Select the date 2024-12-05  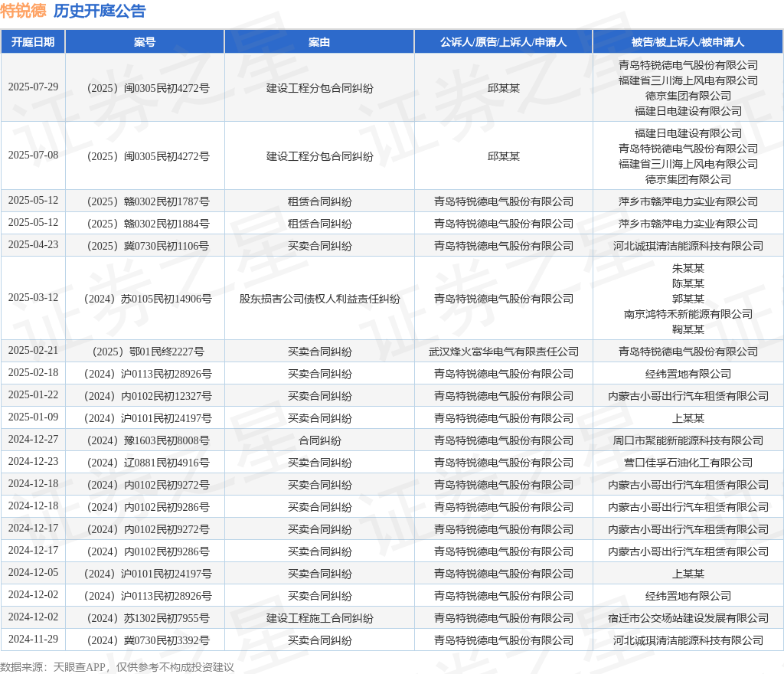coord(33,572)
